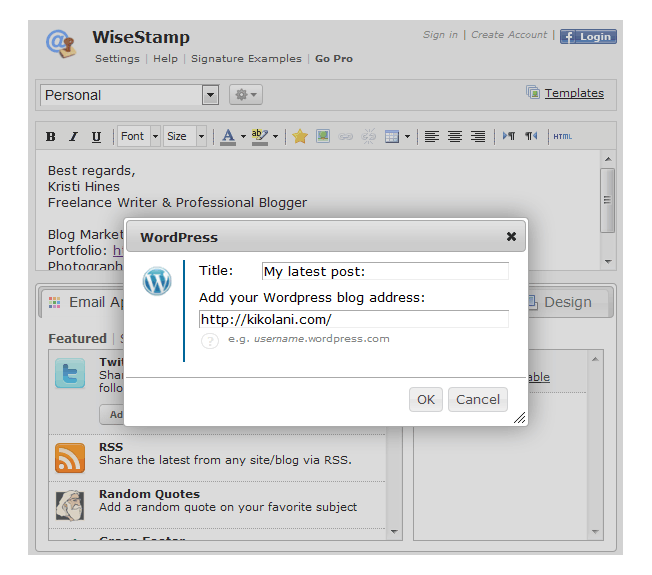
Task: Click the dialog resize grip
Action: point(519,417)
